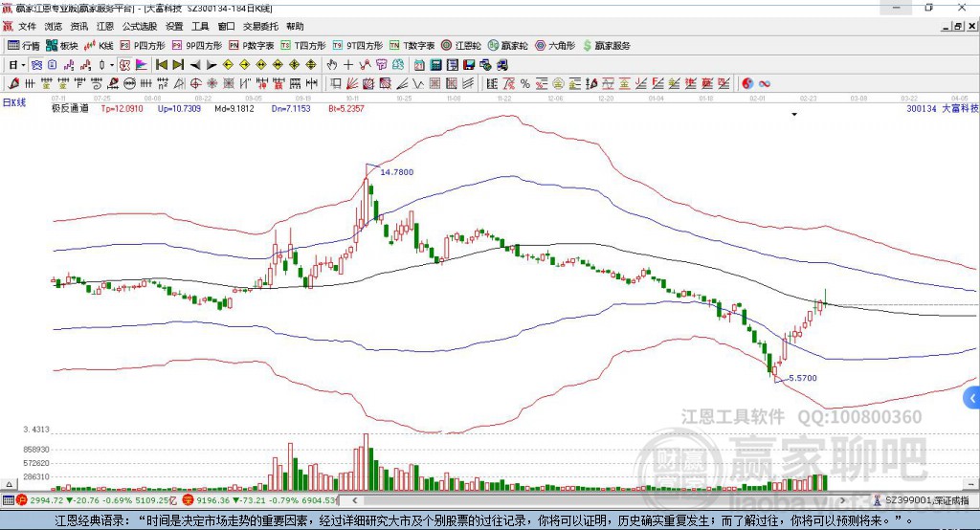The height and width of the screenshot is (530, 980).
Task: Open the 文件 menu
Action: [27, 26]
